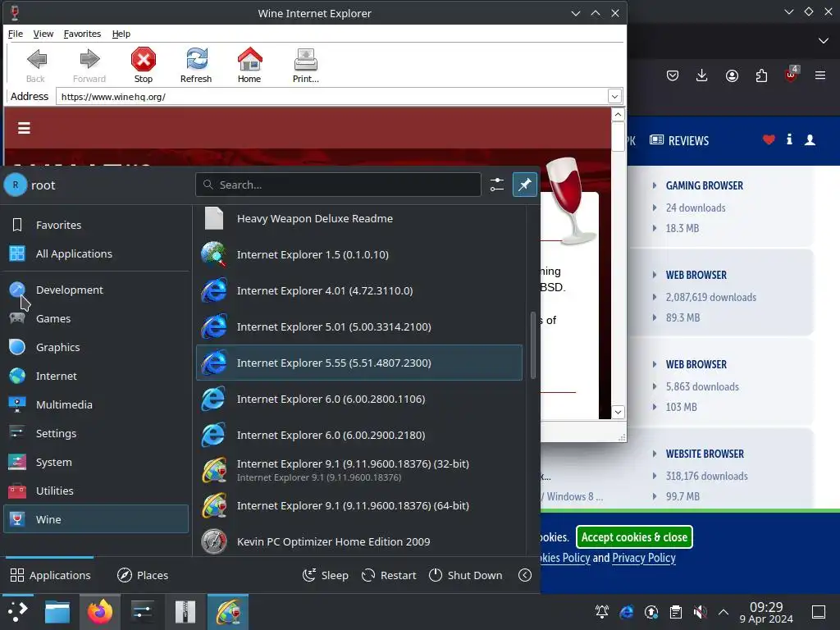The image size is (840, 630).
Task: Launch Internet Explorer 9.1 64-bit entry
Action: [x=359, y=505]
